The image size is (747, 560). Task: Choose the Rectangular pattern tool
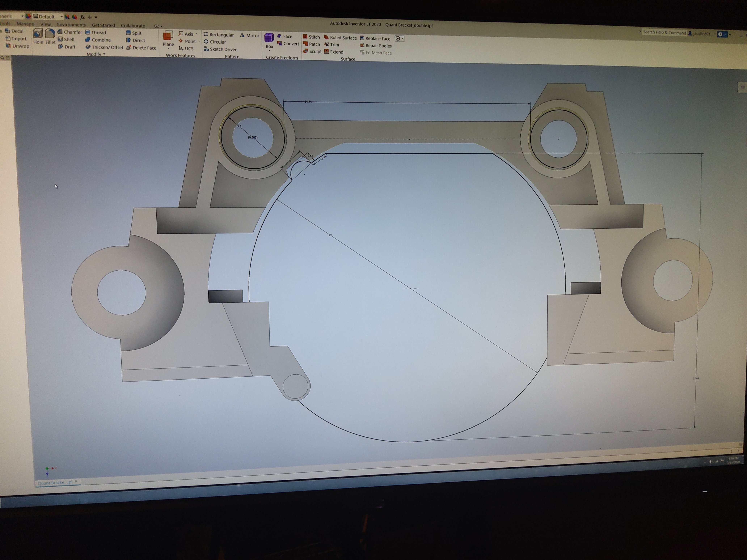(x=218, y=35)
